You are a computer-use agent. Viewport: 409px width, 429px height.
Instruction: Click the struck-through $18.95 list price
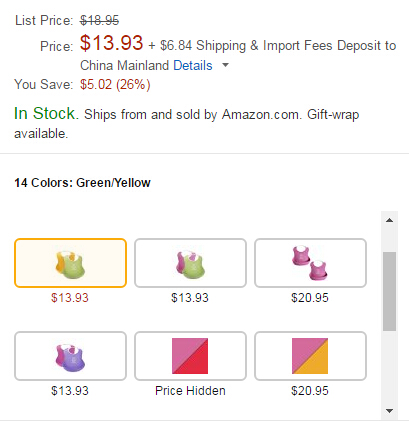coord(99,20)
